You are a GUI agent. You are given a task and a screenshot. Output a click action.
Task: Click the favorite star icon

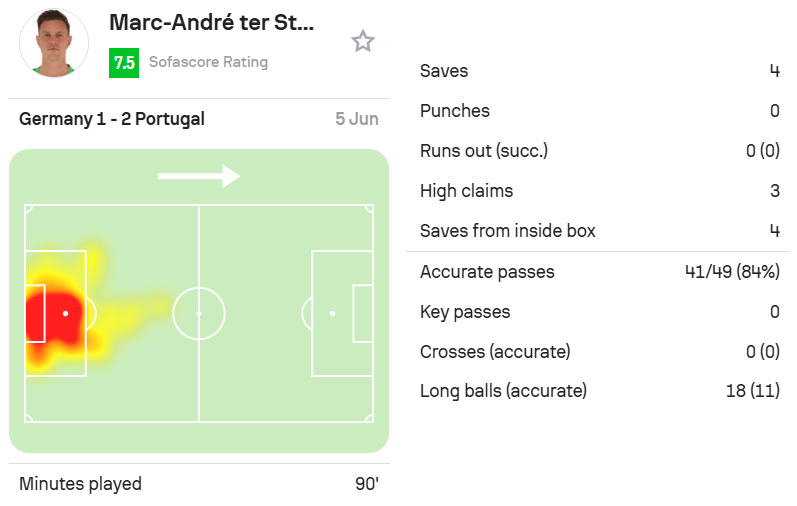point(362,42)
